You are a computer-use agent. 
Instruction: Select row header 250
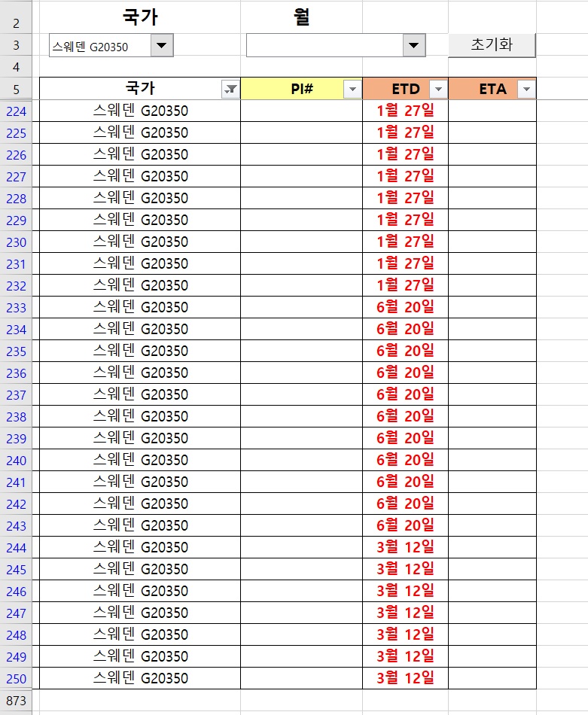click(16, 679)
